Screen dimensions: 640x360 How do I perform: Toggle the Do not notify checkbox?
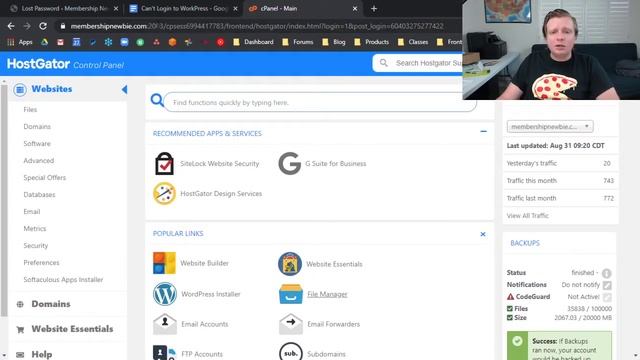coord(607,285)
